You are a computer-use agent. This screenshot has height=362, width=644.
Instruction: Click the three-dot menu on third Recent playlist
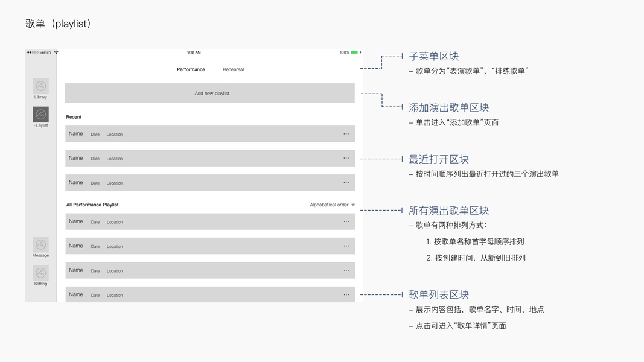click(x=346, y=182)
